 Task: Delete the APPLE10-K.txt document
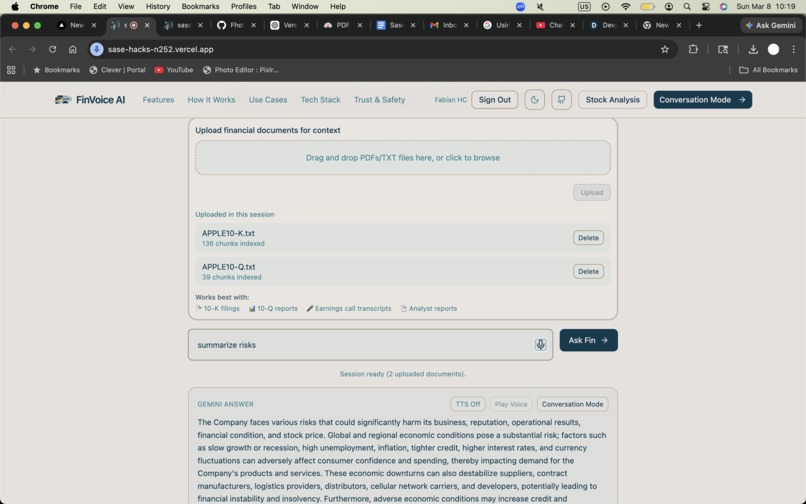588,238
